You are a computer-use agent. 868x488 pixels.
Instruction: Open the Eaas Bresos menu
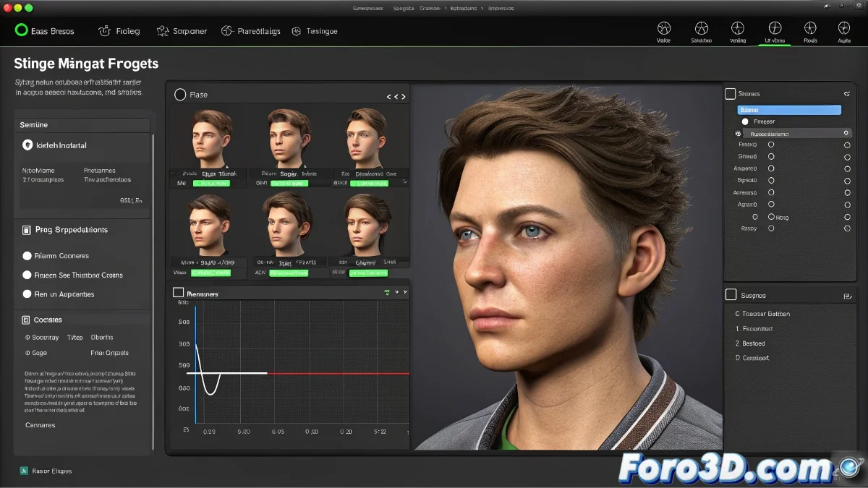pyautogui.click(x=51, y=31)
